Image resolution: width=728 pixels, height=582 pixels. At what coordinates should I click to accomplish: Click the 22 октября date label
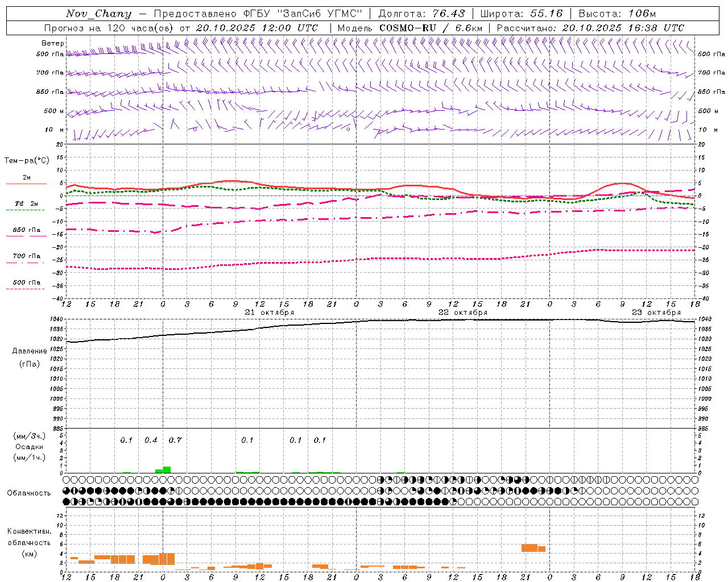pyautogui.click(x=463, y=313)
